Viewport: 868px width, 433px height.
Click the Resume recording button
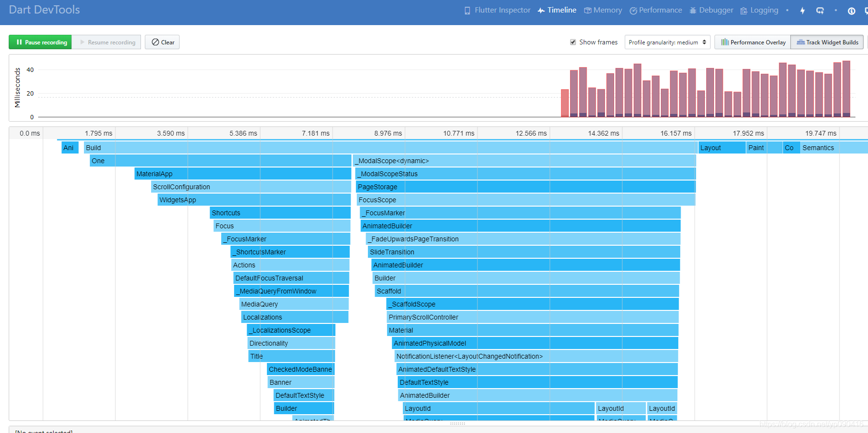(x=107, y=42)
